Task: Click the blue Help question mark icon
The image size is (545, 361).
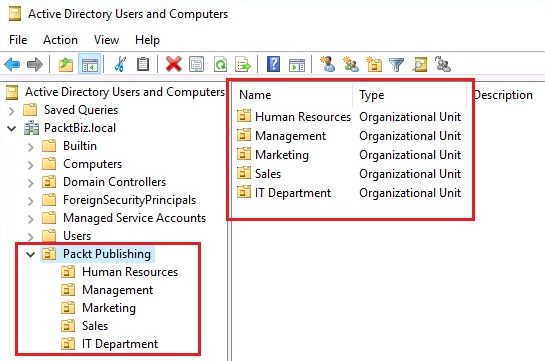Action: [274, 64]
